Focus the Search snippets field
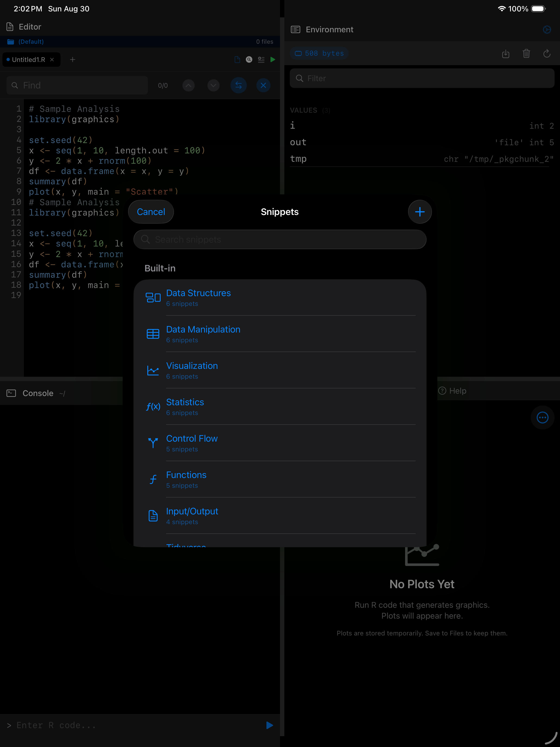Viewport: 560px width, 747px height. [280, 239]
